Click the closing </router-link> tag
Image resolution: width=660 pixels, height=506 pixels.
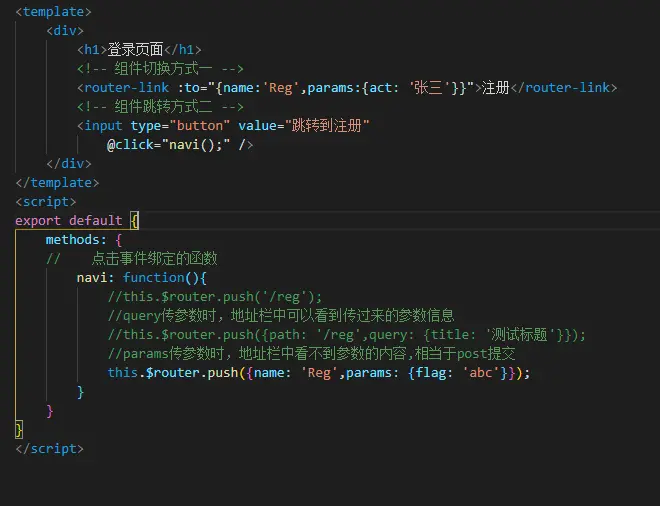pyautogui.click(x=564, y=88)
